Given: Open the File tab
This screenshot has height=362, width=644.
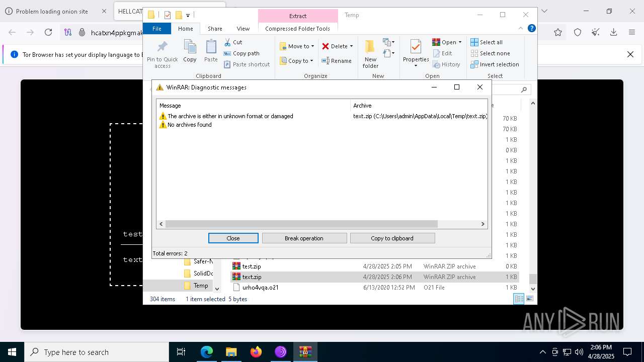Looking at the screenshot, I should (157, 29).
